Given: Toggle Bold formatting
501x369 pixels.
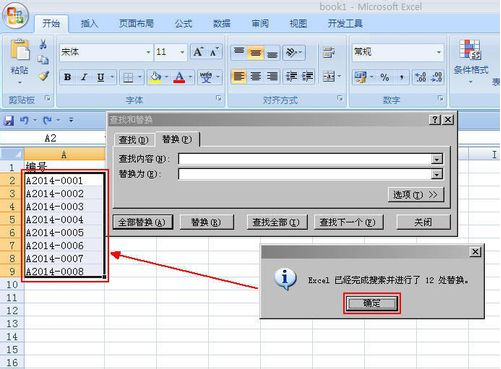Looking at the screenshot, I should click(68, 77).
